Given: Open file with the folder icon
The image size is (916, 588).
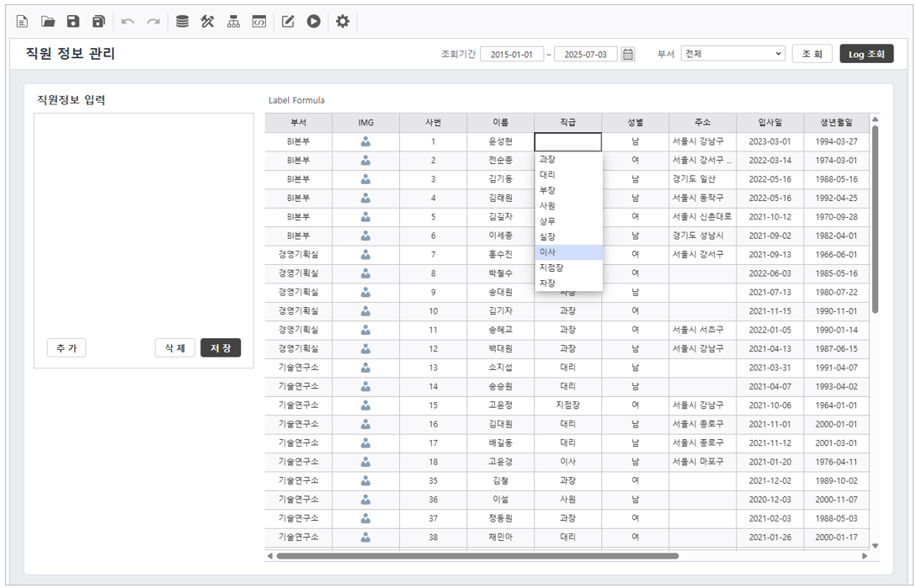Looking at the screenshot, I should (48, 22).
